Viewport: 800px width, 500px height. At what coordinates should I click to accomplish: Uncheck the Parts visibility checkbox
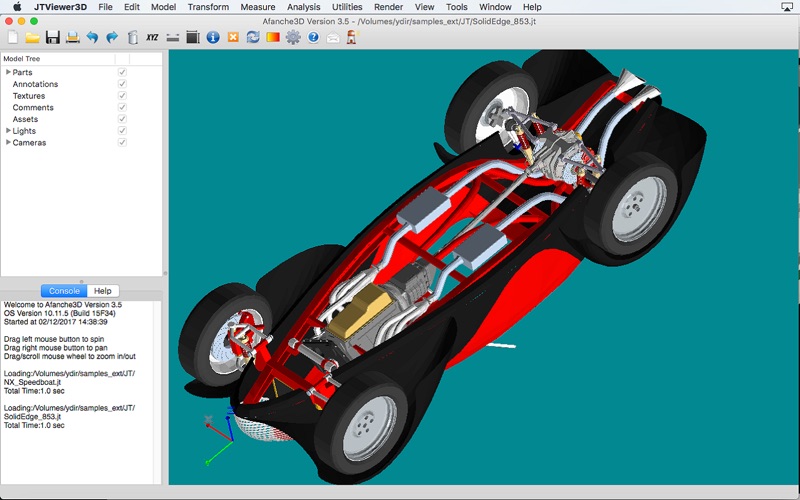[x=122, y=72]
